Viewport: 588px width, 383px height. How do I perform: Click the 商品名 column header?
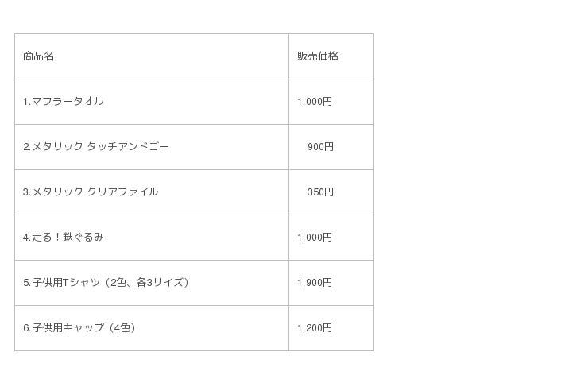[x=38, y=56]
